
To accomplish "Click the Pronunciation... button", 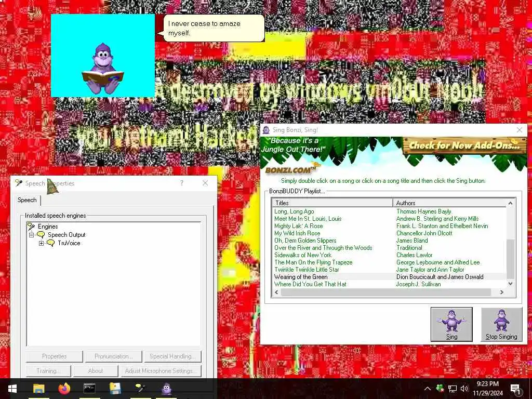I will point(113,356).
